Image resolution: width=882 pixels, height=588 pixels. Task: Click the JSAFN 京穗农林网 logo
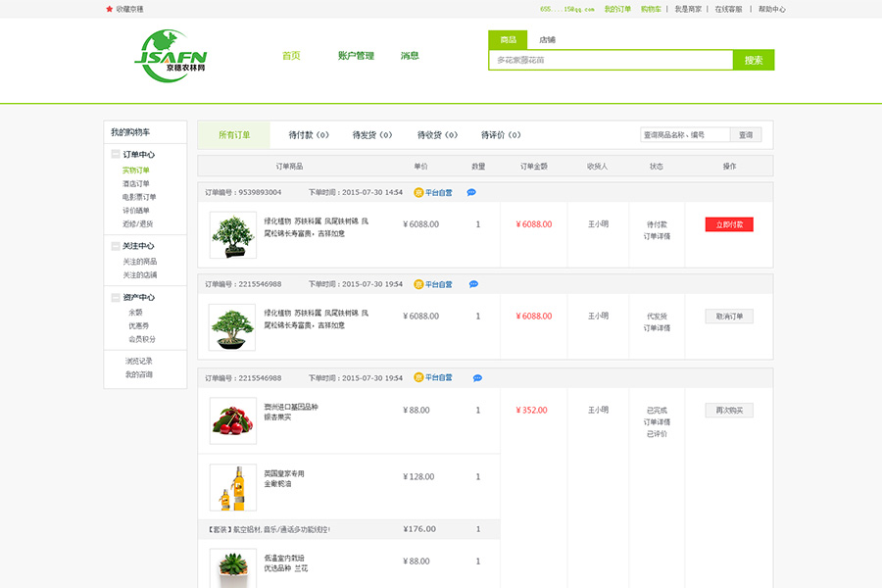(x=171, y=56)
